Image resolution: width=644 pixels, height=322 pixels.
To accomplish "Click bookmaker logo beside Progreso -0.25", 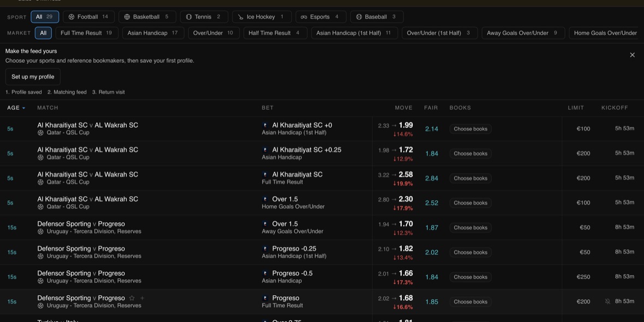I will coord(265,248).
